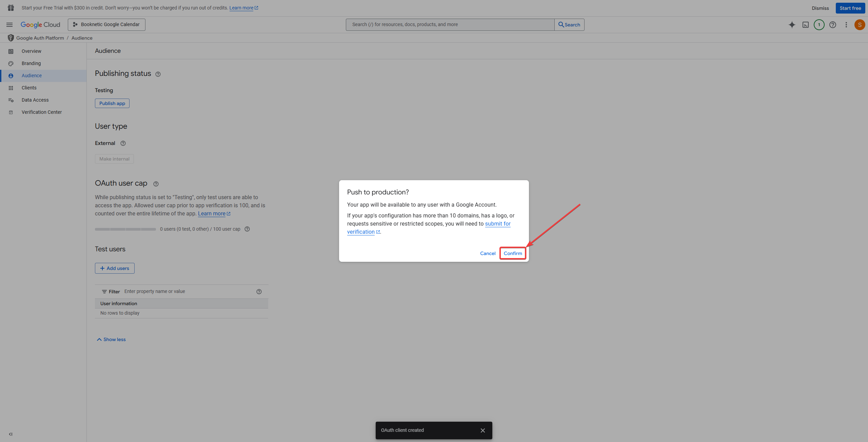This screenshot has width=868, height=442.
Task: Click help icon next to External
Action: click(x=123, y=143)
